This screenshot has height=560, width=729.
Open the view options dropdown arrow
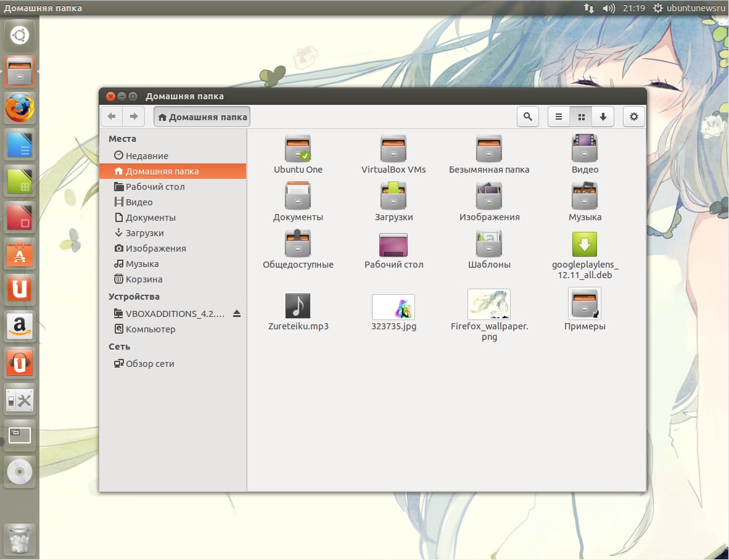click(x=603, y=117)
